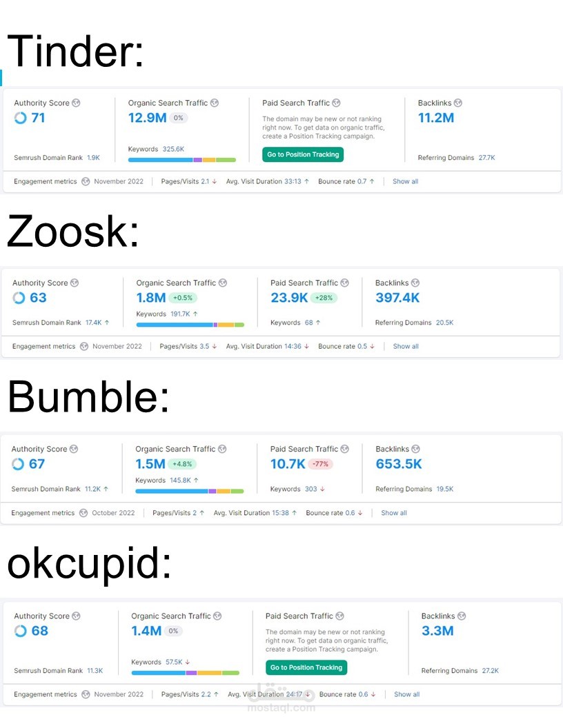Screen dimensions: 563x728
Task: Click info icon beside Tinder Authority Score
Action: 76,103
